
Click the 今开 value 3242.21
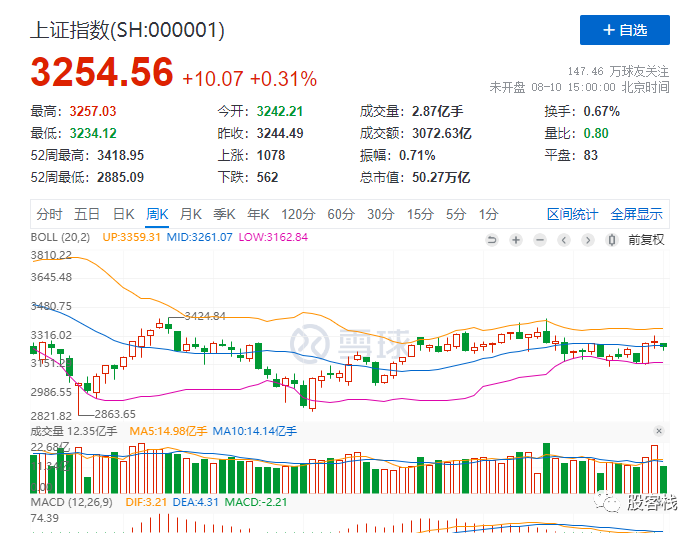point(280,111)
